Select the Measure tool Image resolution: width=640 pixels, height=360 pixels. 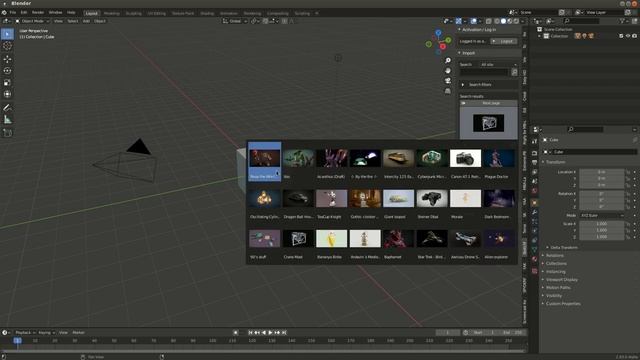tap(7, 120)
